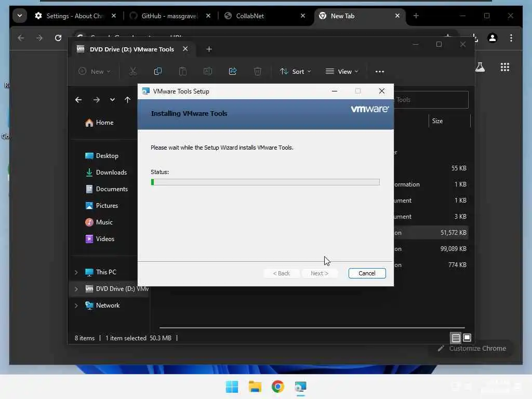The height and width of the screenshot is (399, 532).
Task: Open the Sort dropdown in Explorer
Action: pos(295,72)
